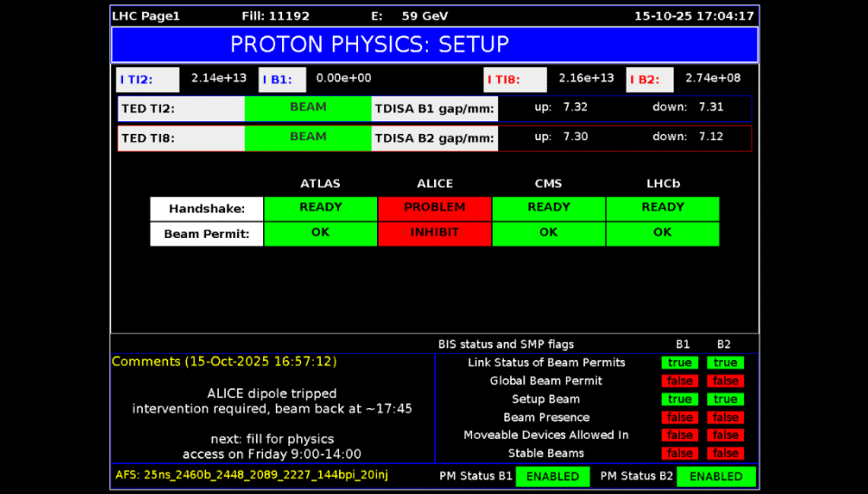Click the PROTON PHYSICS: SETUP banner
Viewport: 868px width, 494px height.
pyautogui.click(x=434, y=44)
